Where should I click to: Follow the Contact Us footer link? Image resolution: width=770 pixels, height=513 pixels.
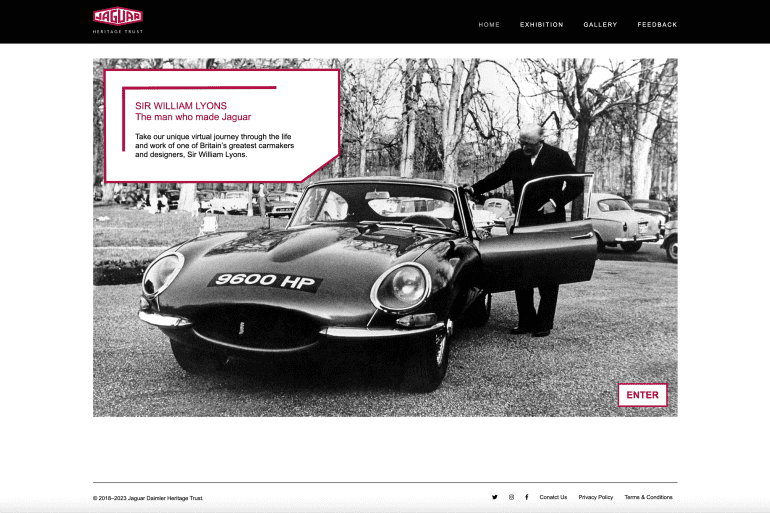click(x=553, y=497)
